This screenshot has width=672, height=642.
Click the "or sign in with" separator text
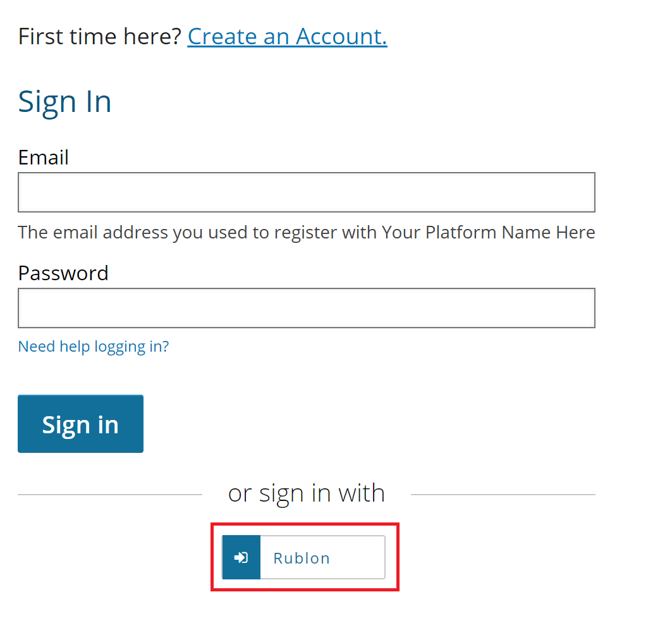click(306, 493)
